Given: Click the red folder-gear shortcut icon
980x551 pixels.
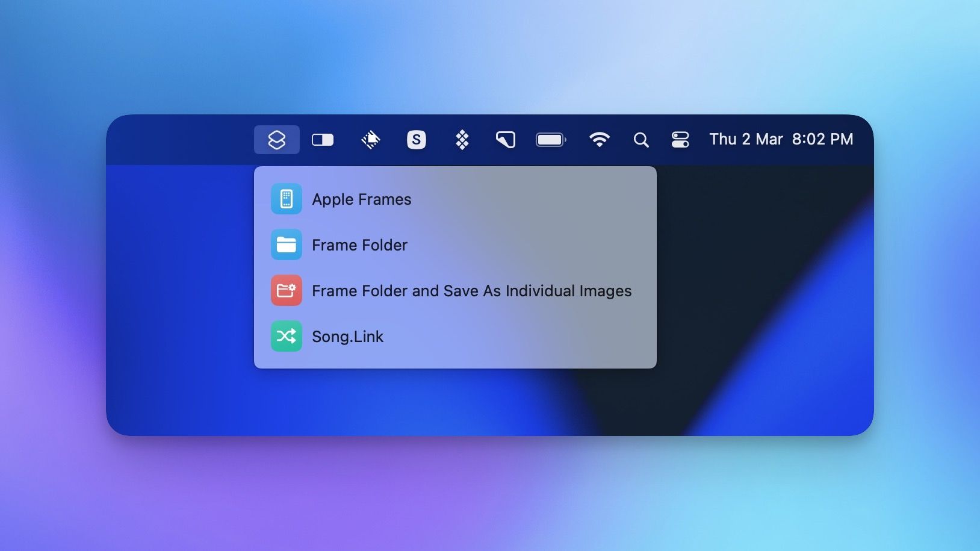Looking at the screenshot, I should coord(286,291).
